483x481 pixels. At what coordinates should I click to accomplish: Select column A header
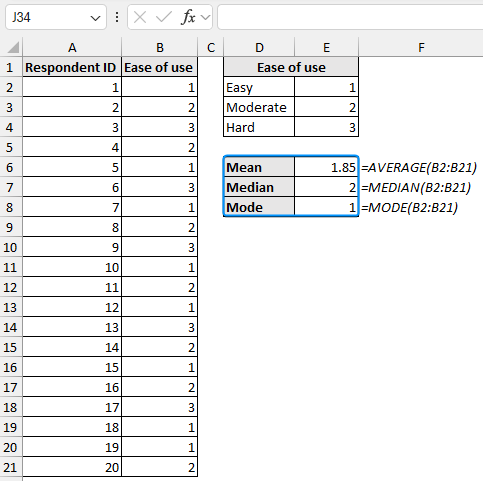click(x=72, y=48)
